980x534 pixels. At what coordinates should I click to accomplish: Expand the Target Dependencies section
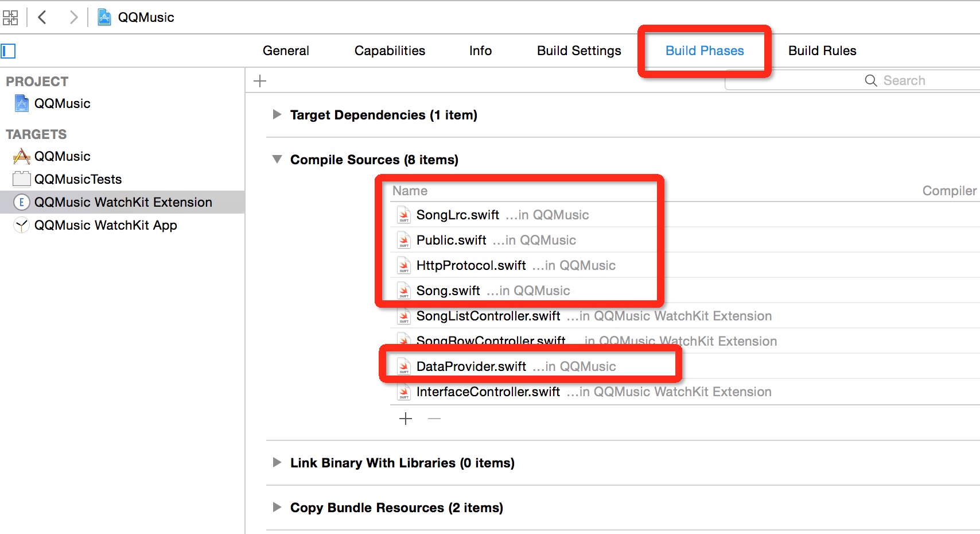[x=277, y=114]
